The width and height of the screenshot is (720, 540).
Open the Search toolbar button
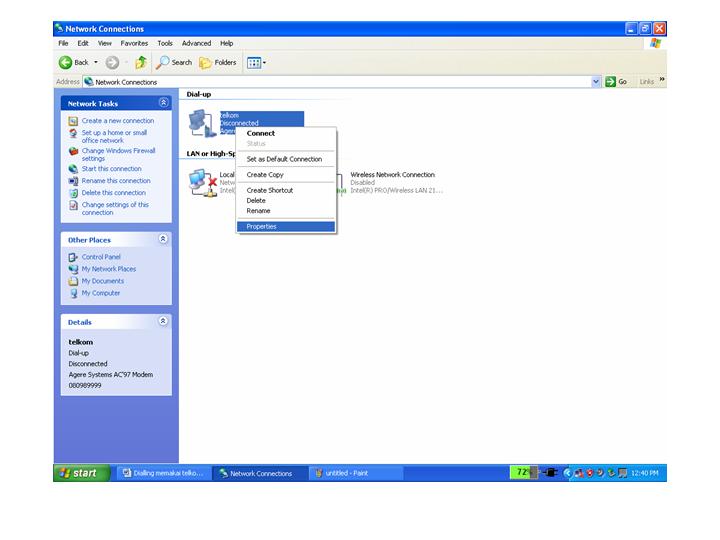pos(174,62)
